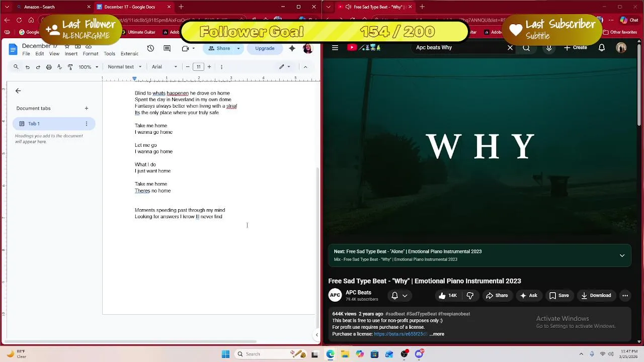Open the Edit menu in Docs
Viewport: 644px width, 362px height.
40,54
